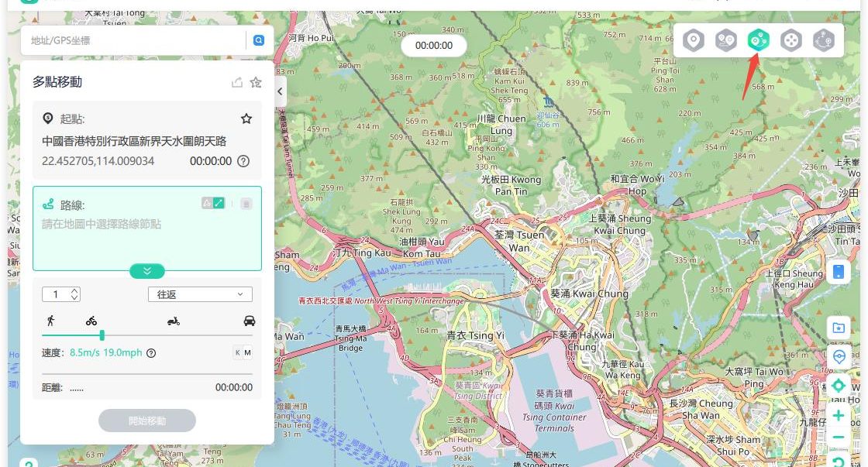Click the search magnifier button
This screenshot has height=467, width=868.
pos(259,40)
